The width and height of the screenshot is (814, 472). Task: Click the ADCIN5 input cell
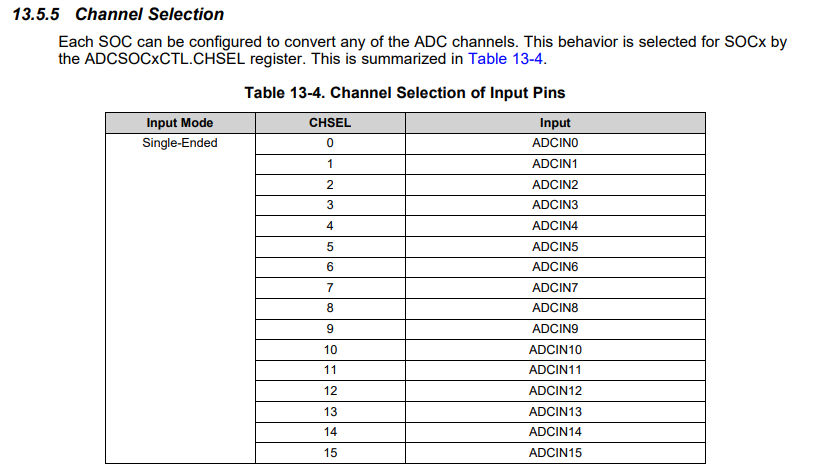point(555,246)
